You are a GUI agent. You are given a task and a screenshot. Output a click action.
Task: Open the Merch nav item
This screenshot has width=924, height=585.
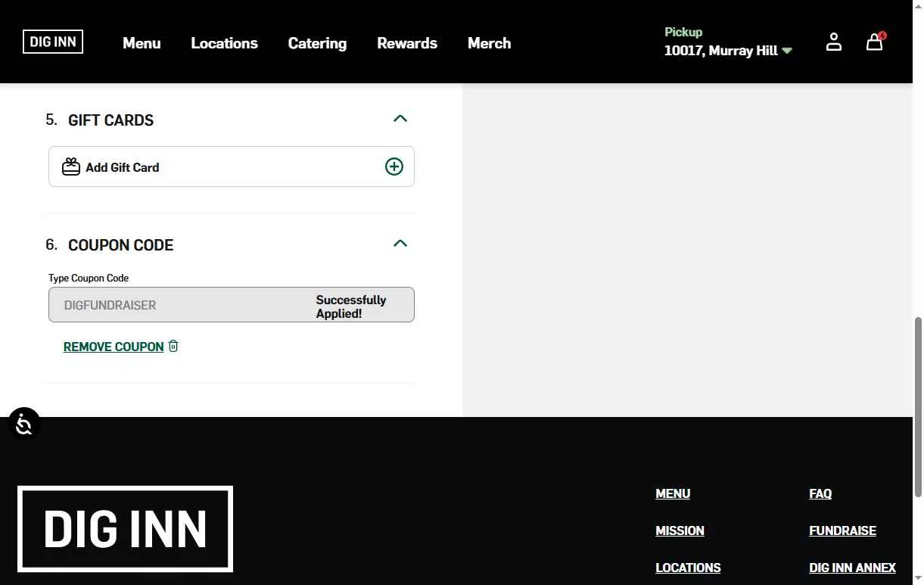coord(489,43)
